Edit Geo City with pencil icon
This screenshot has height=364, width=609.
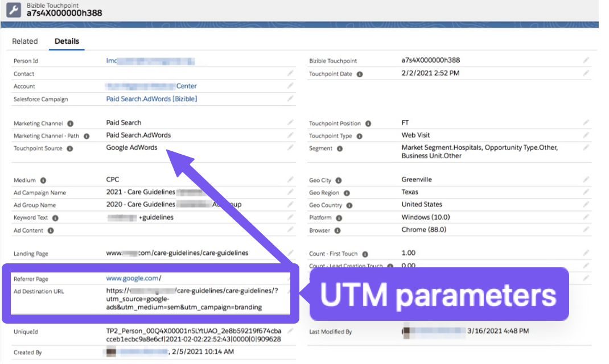(x=586, y=179)
